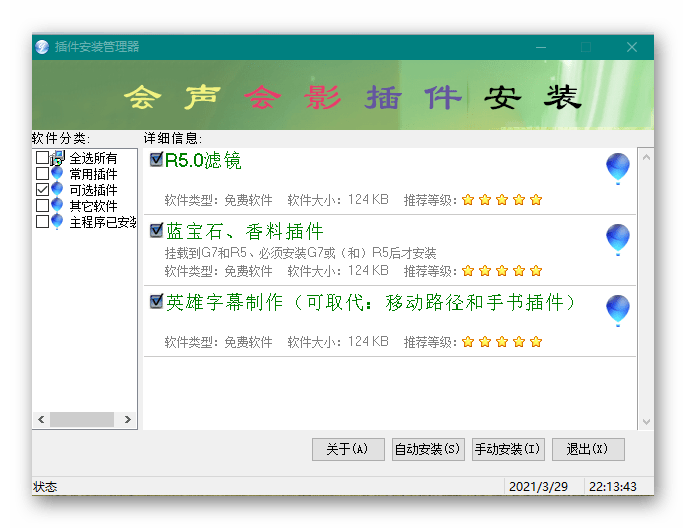Uncheck the 可选插件 category checkbox
Image resolution: width=686 pixels, height=528 pixels.
pos(42,190)
